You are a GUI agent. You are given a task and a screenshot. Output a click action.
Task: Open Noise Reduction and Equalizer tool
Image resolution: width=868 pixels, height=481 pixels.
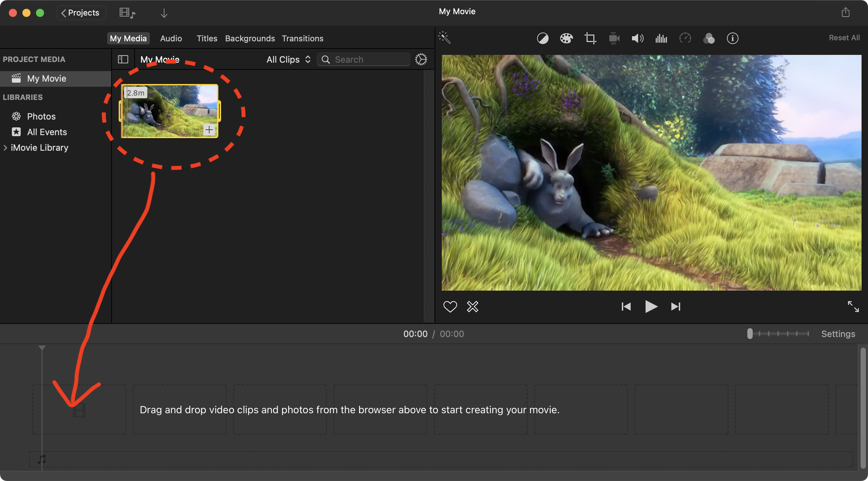click(x=661, y=38)
